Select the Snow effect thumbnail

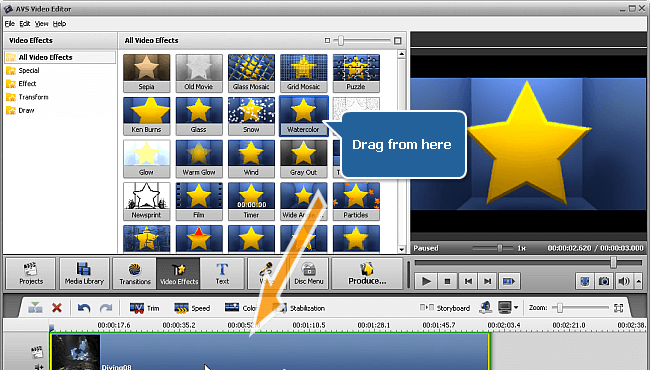pos(251,116)
